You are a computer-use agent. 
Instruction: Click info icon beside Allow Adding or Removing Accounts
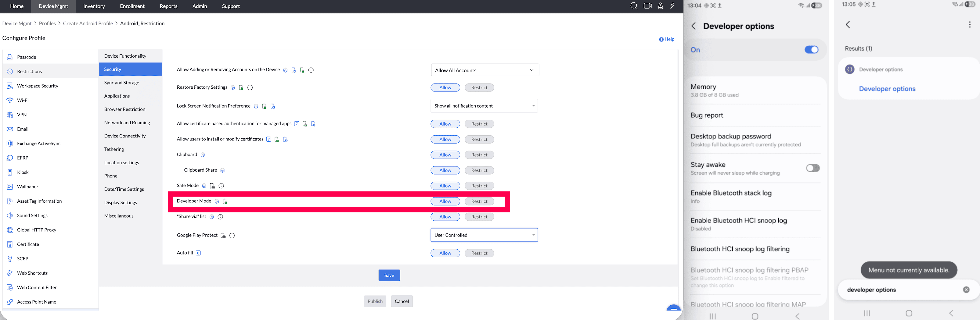point(311,70)
